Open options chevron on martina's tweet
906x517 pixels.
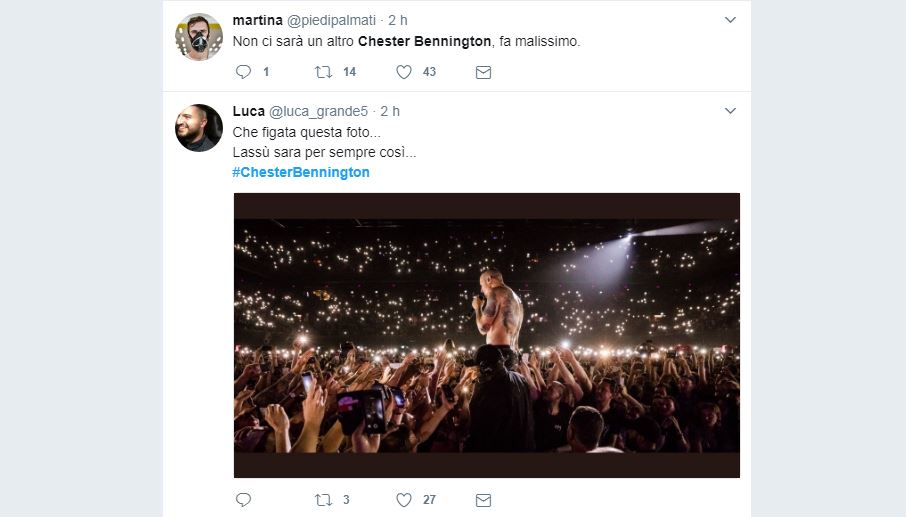coord(730,20)
